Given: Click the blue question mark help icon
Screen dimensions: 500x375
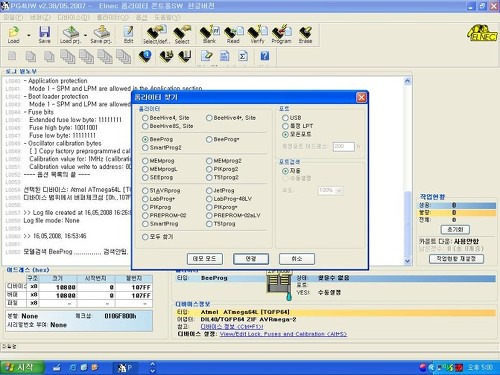Looking at the screenshot, I should [265, 56].
